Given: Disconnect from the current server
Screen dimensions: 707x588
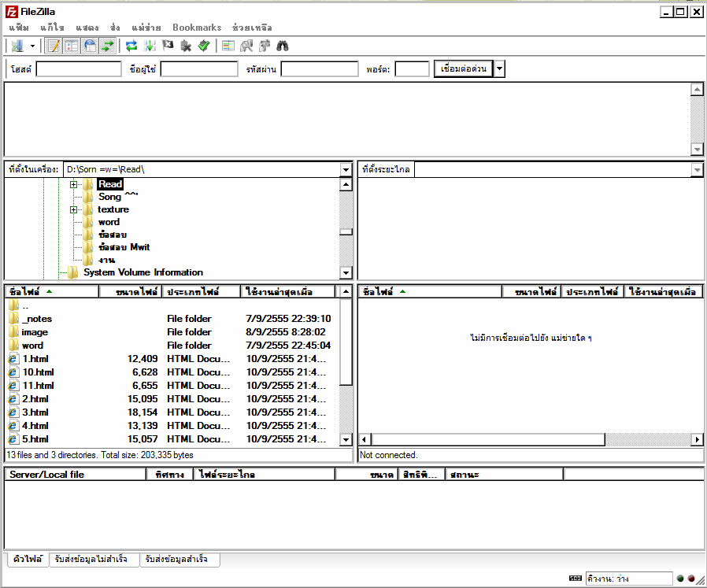Looking at the screenshot, I should point(186,46).
